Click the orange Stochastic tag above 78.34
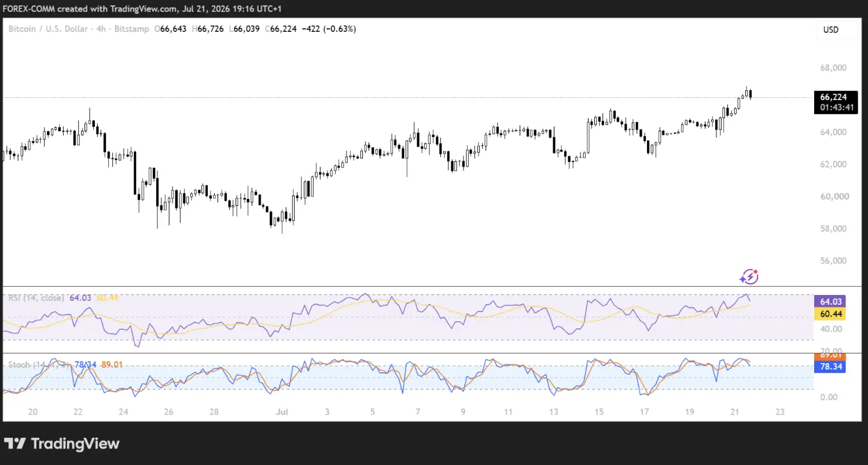The width and height of the screenshot is (868, 465). (829, 356)
